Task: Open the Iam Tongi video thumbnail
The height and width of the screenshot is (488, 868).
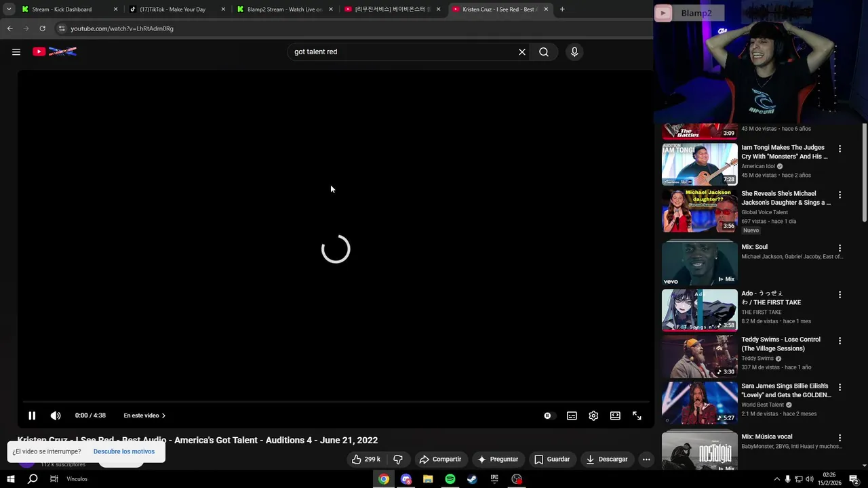Action: (x=699, y=164)
